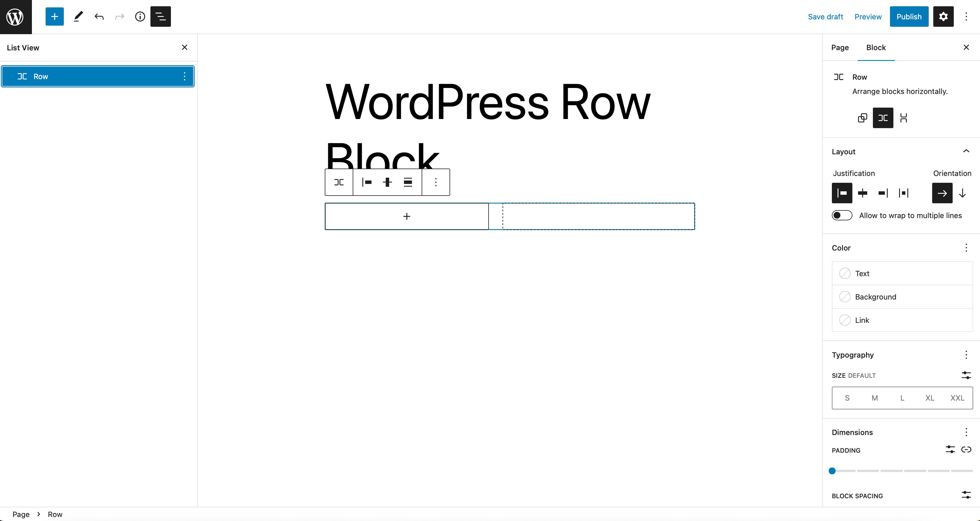Expand the Dimensions section panel

pyautogui.click(x=853, y=432)
